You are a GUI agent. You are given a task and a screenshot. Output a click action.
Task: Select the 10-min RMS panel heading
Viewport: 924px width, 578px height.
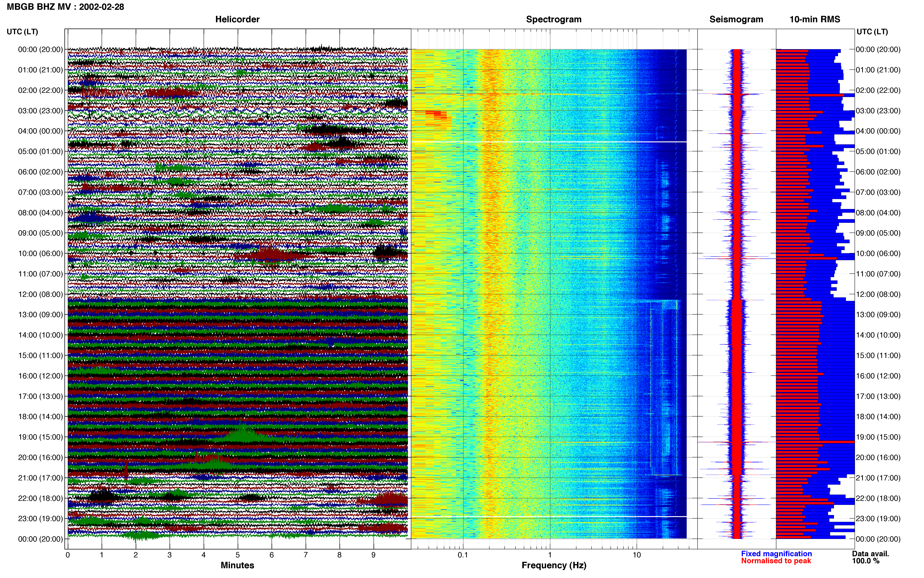tap(815, 20)
